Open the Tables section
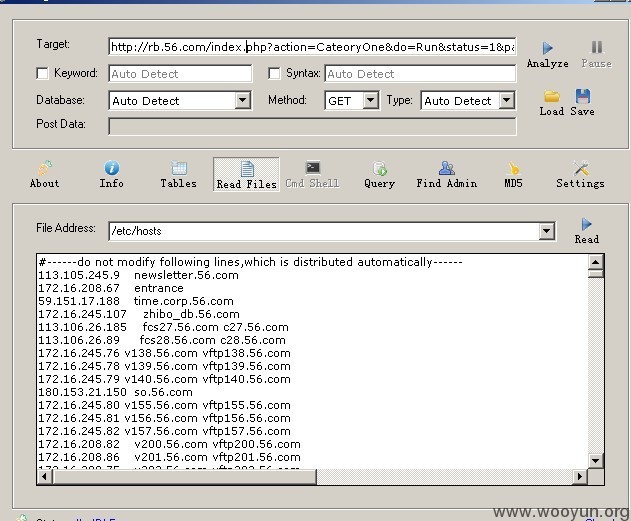 (179, 174)
